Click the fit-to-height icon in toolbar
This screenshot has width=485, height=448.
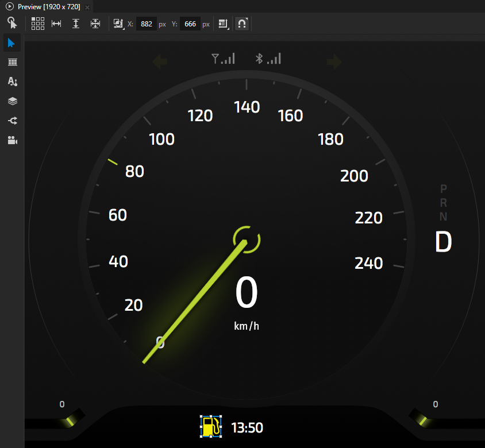click(x=75, y=24)
